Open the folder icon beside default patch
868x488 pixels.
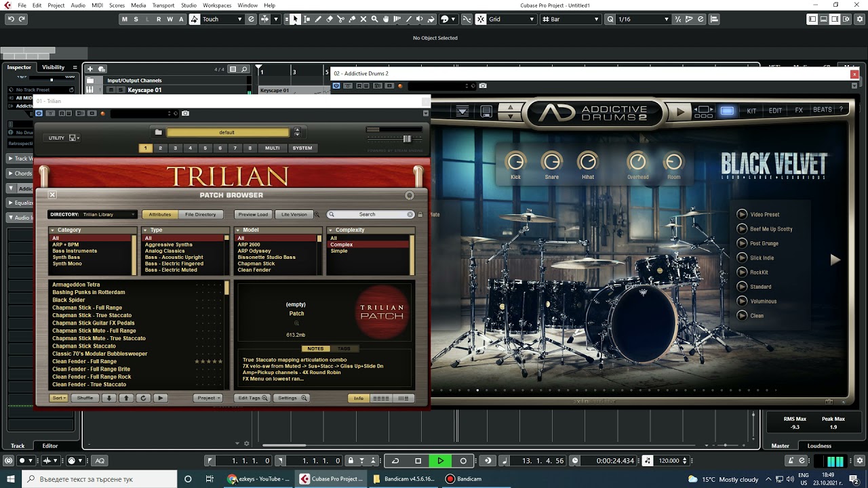pyautogui.click(x=159, y=132)
